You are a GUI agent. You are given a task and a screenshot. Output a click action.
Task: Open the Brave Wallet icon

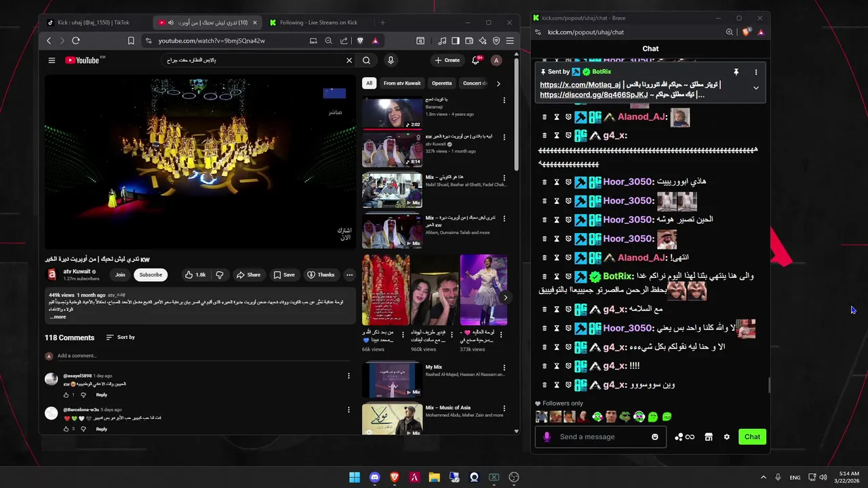pos(469,41)
